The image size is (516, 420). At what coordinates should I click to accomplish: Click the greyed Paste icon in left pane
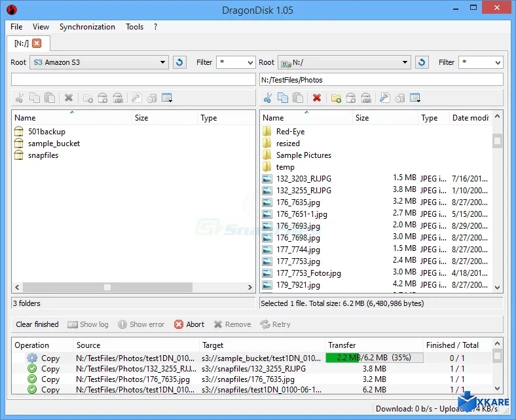tap(50, 98)
